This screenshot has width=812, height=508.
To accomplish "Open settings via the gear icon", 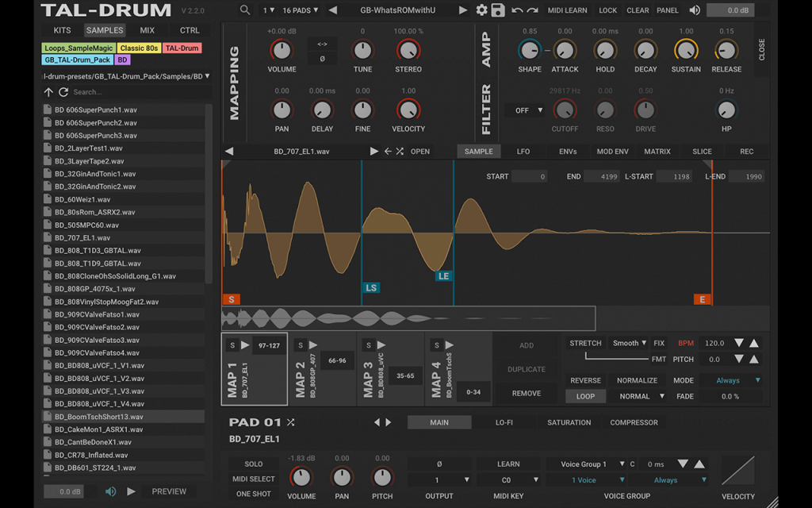I will tap(481, 10).
